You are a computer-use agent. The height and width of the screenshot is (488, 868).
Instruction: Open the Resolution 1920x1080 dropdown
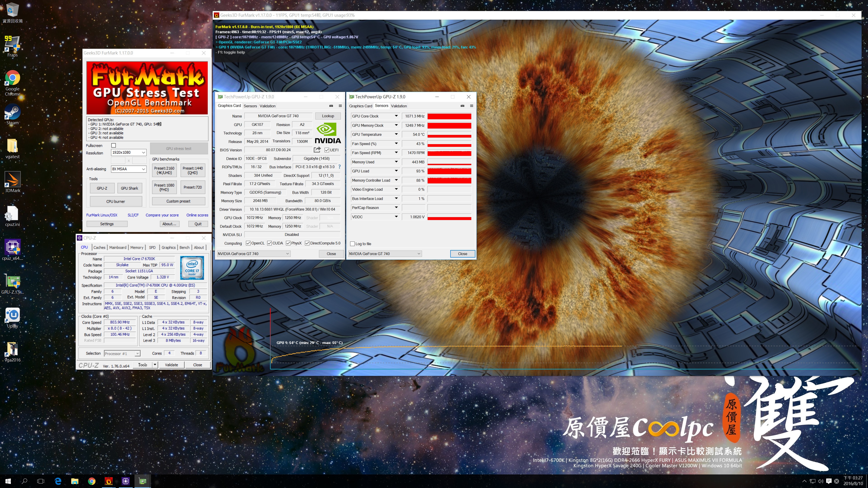pyautogui.click(x=129, y=152)
